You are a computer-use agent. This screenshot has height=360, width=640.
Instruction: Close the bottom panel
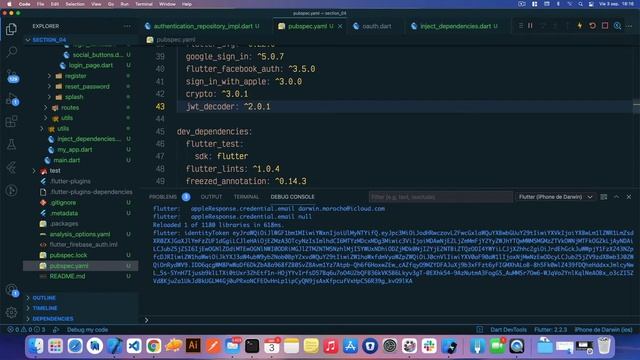click(x=629, y=197)
